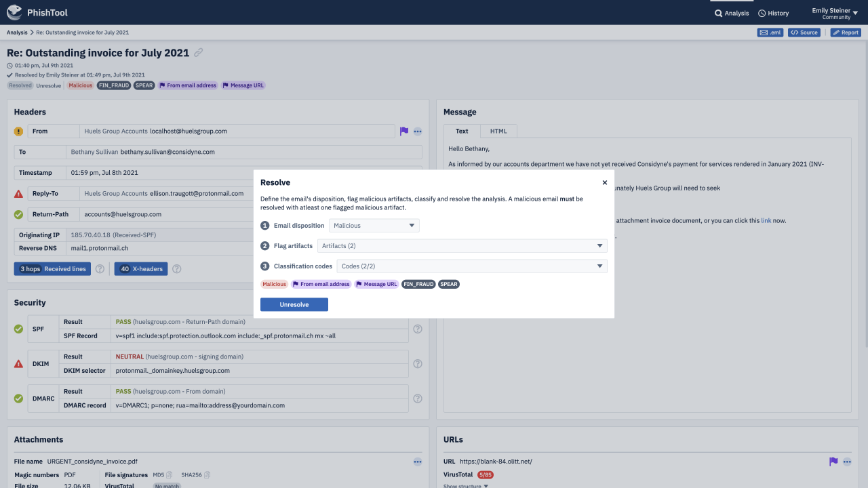The image size is (868, 488).
Task: Click the warning icon beside the From header
Action: point(18,131)
